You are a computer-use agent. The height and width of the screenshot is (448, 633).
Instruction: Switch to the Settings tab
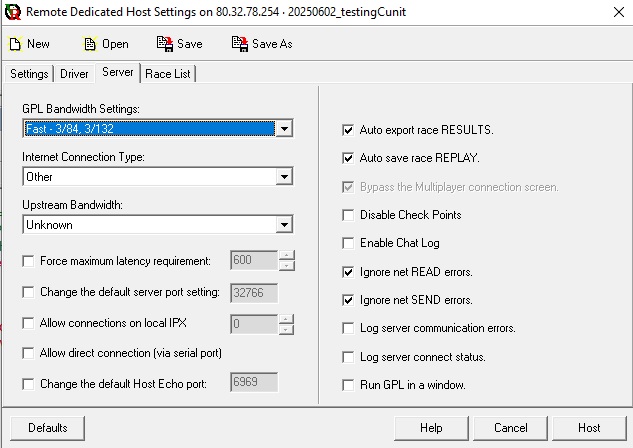point(29,74)
